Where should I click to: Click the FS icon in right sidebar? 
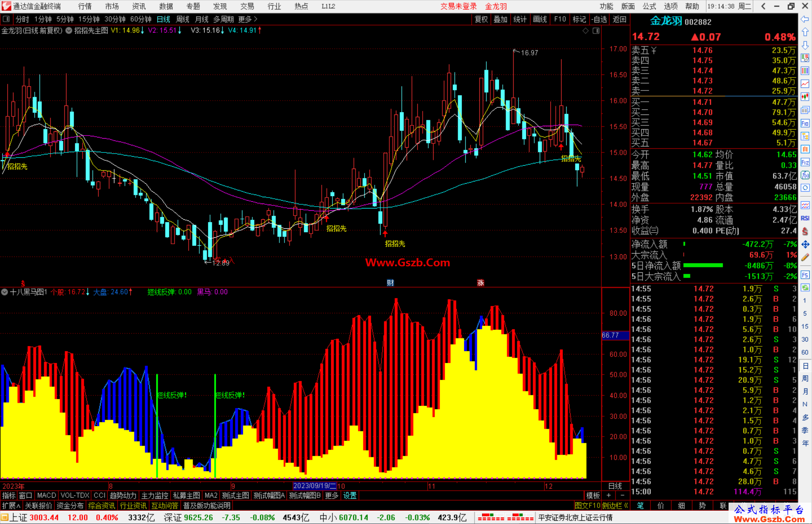click(x=805, y=275)
